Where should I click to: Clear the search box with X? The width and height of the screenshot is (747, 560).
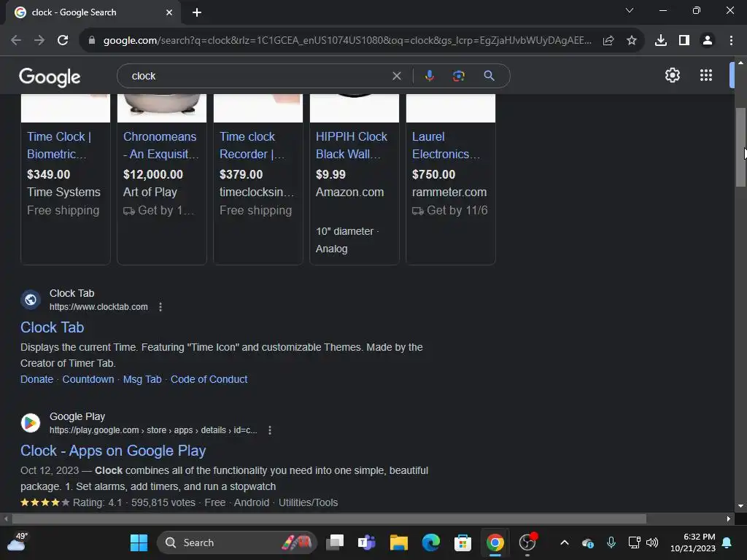click(396, 76)
